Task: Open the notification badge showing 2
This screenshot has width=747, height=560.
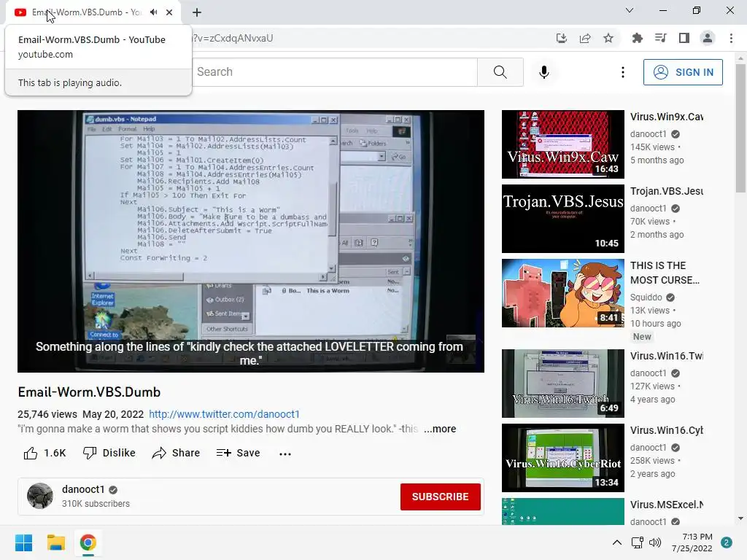Action: (727, 542)
